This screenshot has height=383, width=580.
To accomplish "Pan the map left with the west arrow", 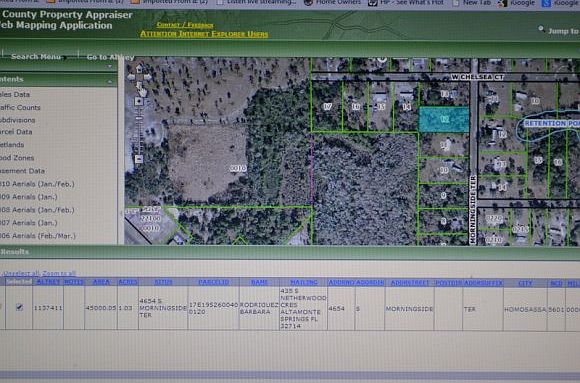I will coord(131,77).
